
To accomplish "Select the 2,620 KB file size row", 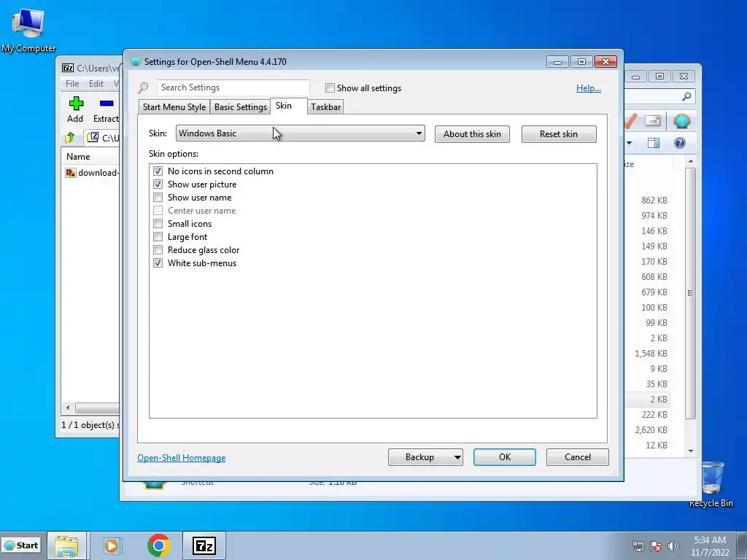I will pos(651,430).
